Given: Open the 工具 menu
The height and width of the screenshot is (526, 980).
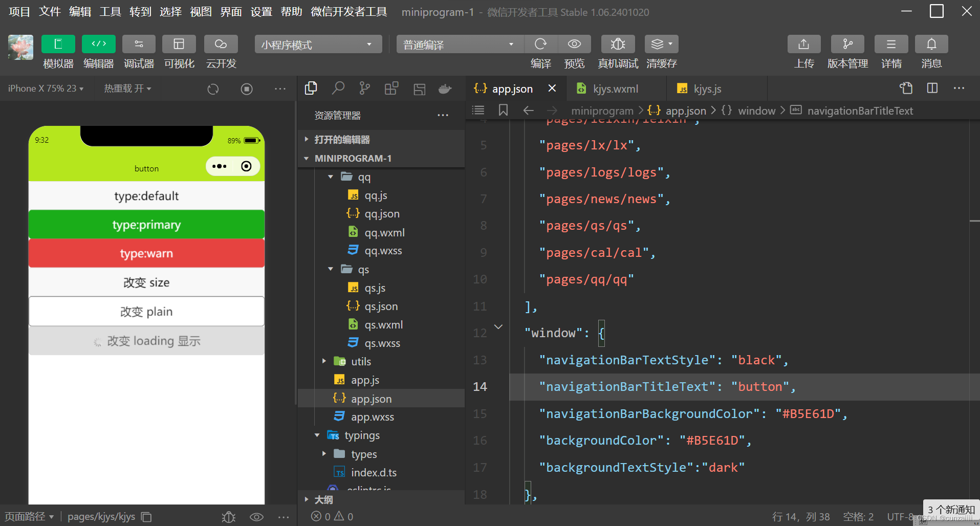Looking at the screenshot, I should (x=110, y=12).
